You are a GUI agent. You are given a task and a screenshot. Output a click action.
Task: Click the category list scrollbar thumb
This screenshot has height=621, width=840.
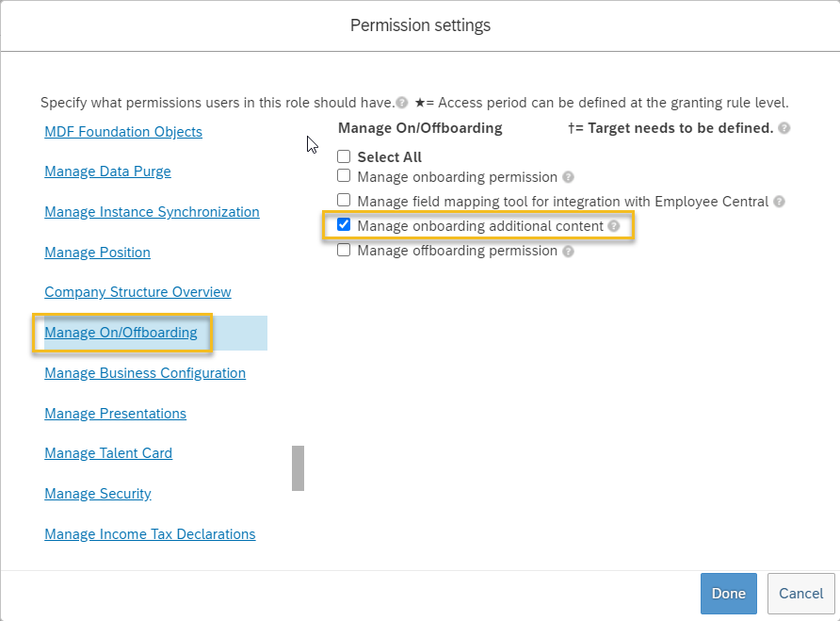298,468
